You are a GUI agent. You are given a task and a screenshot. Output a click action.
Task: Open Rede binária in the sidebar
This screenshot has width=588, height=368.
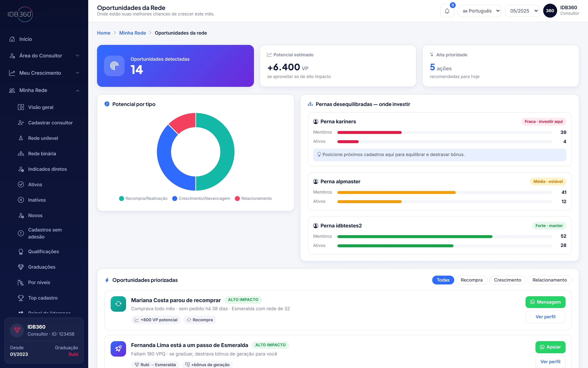[x=42, y=154]
